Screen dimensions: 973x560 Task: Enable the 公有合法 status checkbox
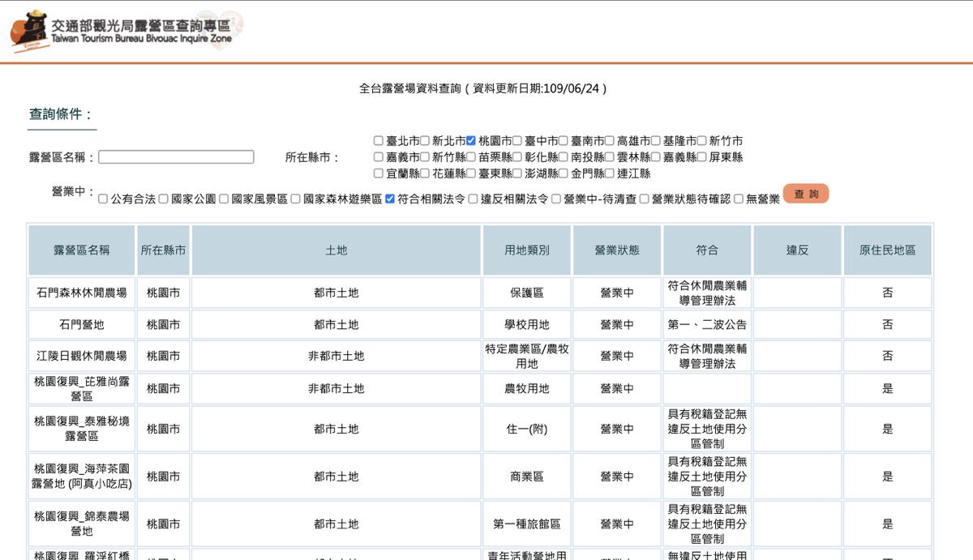coord(103,199)
